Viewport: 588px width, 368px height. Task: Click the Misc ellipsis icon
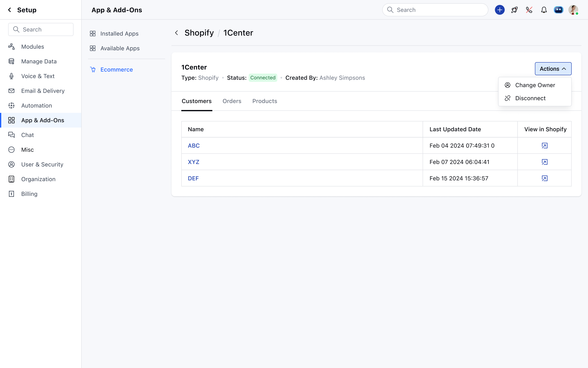(x=11, y=150)
